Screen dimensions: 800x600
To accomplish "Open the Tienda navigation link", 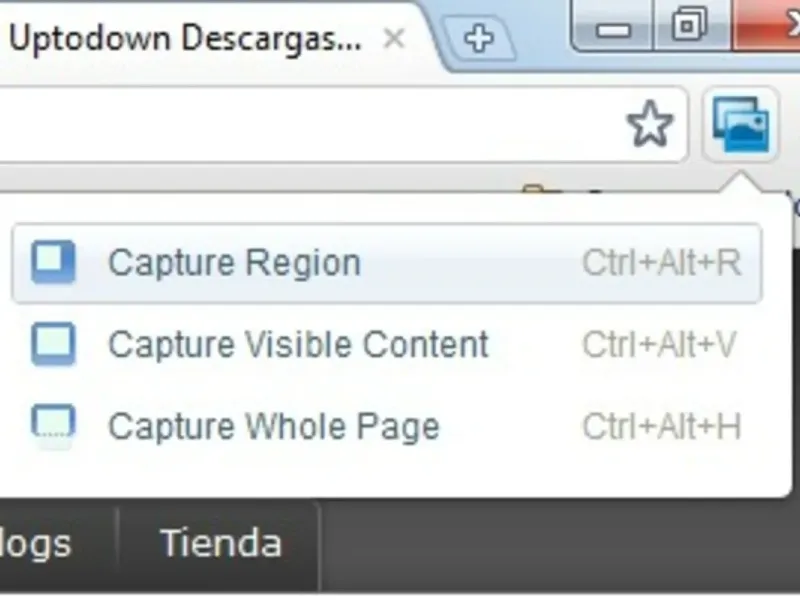I will coord(220,543).
